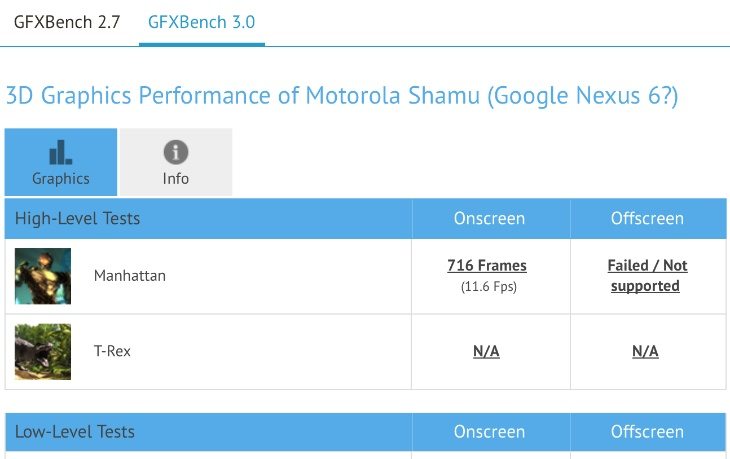
Task: Switch to the GFXBench 2.7 tab
Action: click(67, 22)
